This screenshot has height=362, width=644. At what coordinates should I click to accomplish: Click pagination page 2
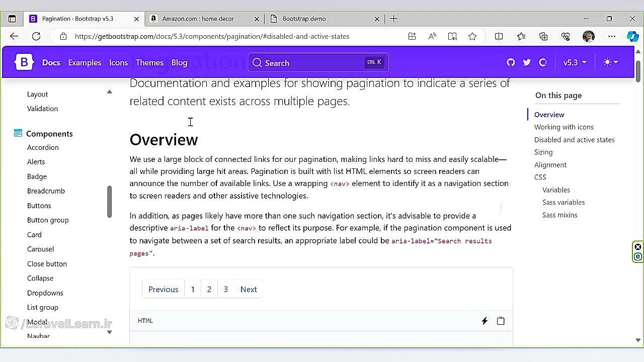click(x=209, y=289)
